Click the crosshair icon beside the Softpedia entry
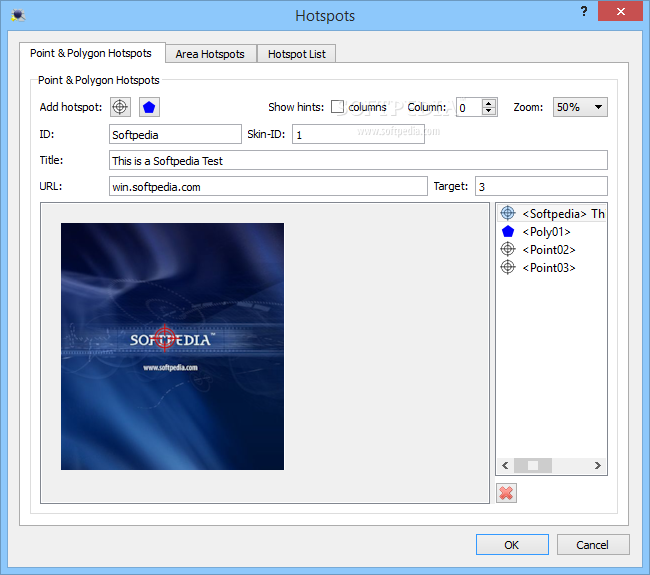Image resolution: width=650 pixels, height=575 pixels. tap(508, 213)
